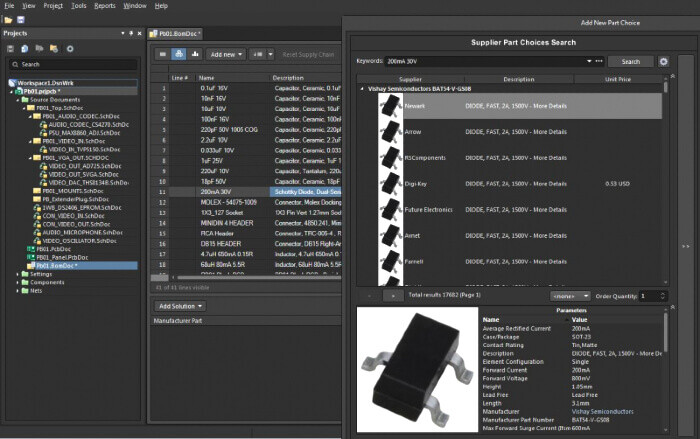Open the Help menu
This screenshot has width=700, height=439.
(x=161, y=6)
